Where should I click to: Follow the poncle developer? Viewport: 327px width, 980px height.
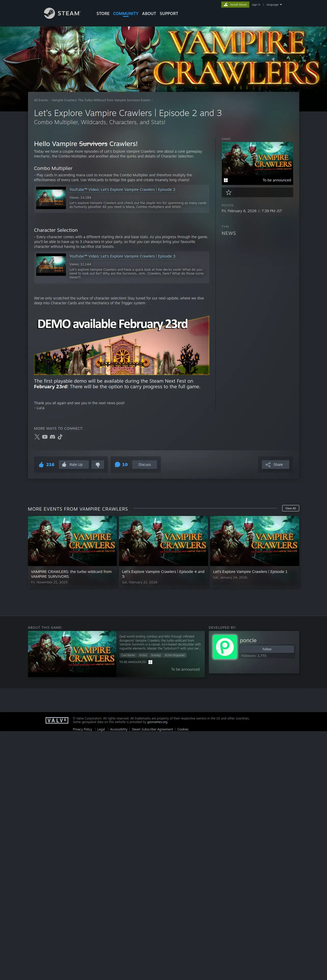267,649
